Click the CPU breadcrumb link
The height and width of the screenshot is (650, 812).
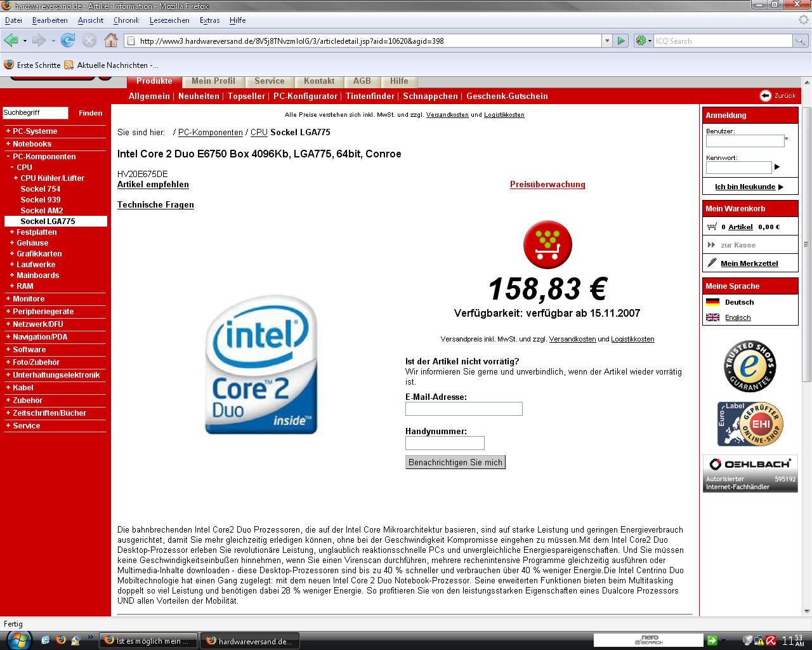tap(259, 133)
